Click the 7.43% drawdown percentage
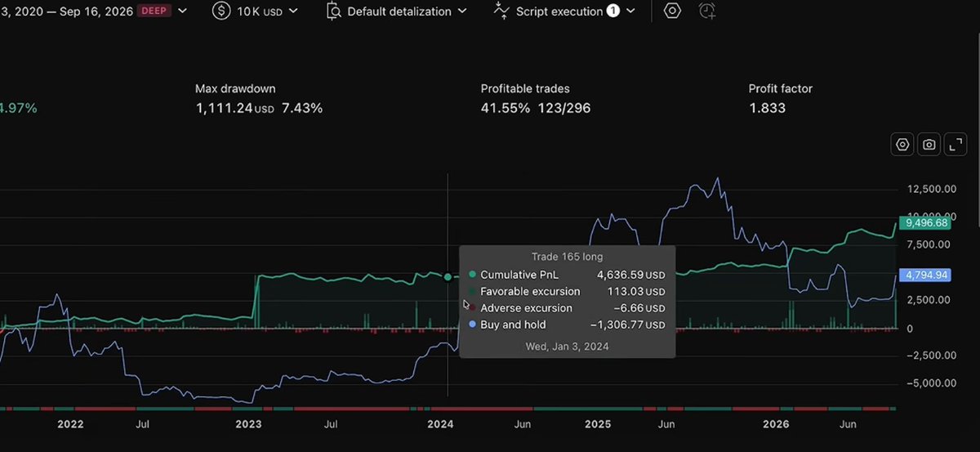The width and height of the screenshot is (980, 452). tap(302, 108)
